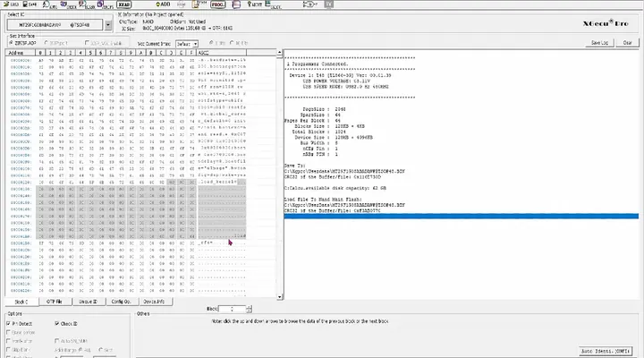Switch to the Block 0 tab
This screenshot has width=644, height=358.
pyautogui.click(x=21, y=302)
